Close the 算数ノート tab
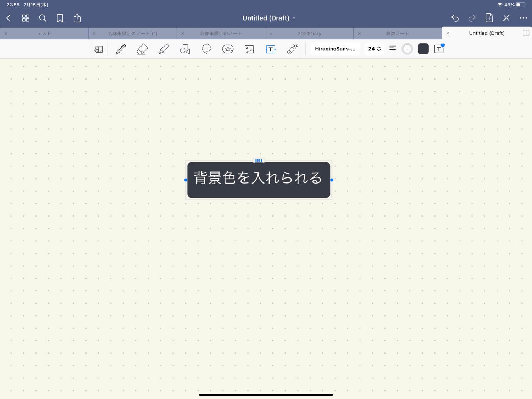This screenshot has width=532, height=399. tap(359, 34)
